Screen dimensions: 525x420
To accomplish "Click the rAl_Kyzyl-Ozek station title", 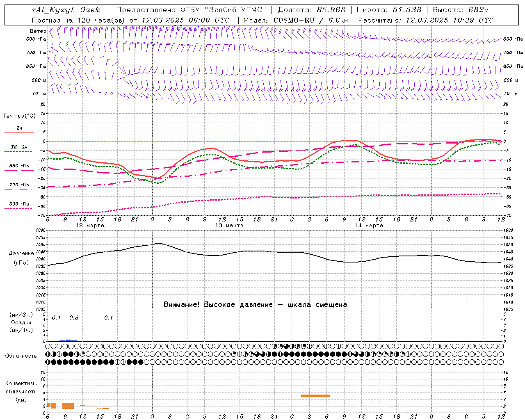I will pyautogui.click(x=66, y=10).
